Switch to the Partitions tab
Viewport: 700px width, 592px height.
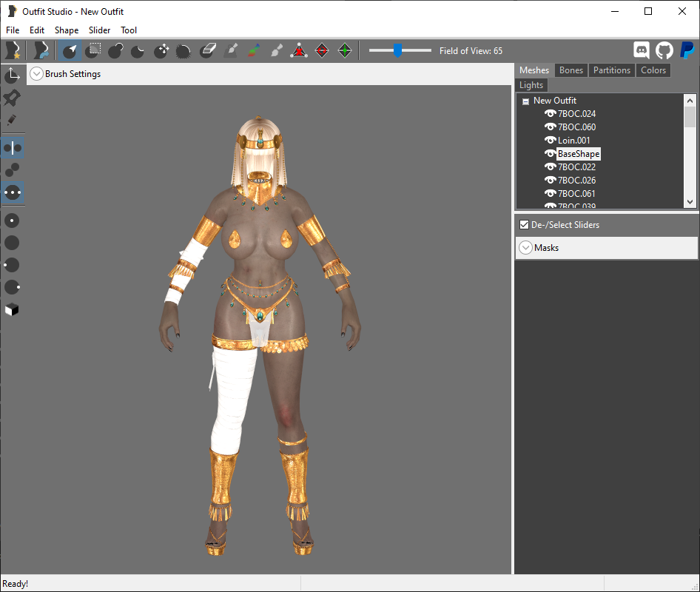click(612, 70)
